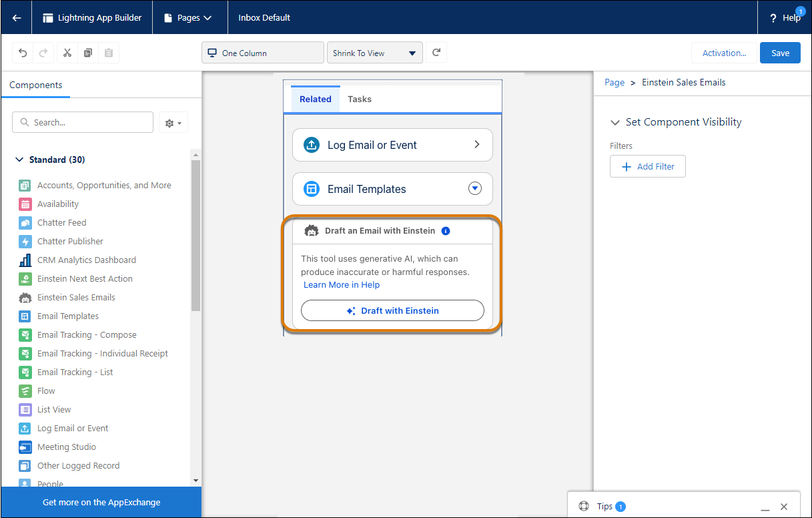
Task: Click the Inbox Default page title
Action: click(x=264, y=18)
